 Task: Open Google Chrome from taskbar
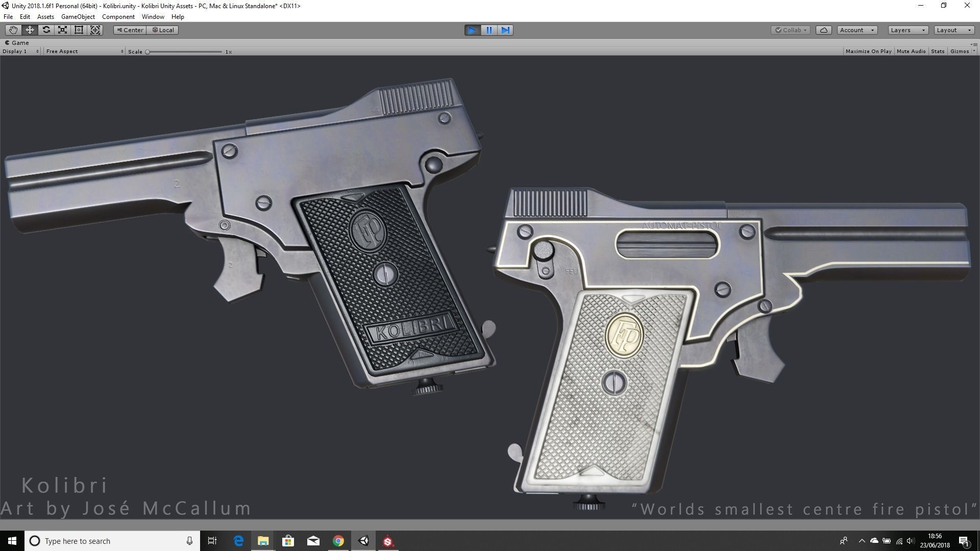338,541
